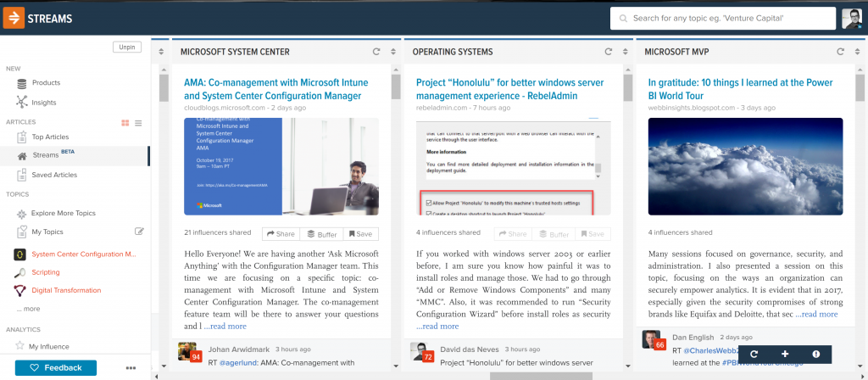This screenshot has width=868, height=380.
Task: Click the Scripting magnifier topic icon
Action: pyautogui.click(x=20, y=272)
